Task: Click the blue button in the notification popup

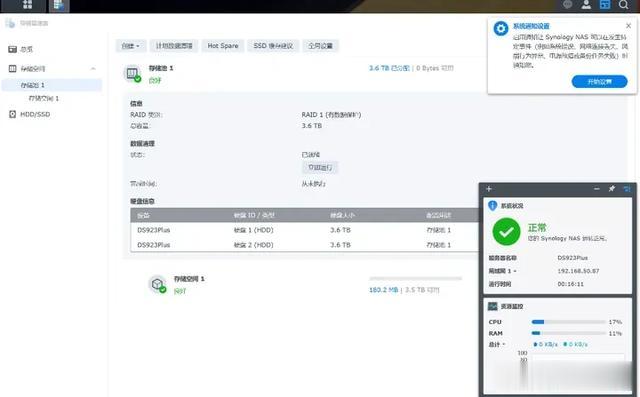Action: click(x=599, y=82)
